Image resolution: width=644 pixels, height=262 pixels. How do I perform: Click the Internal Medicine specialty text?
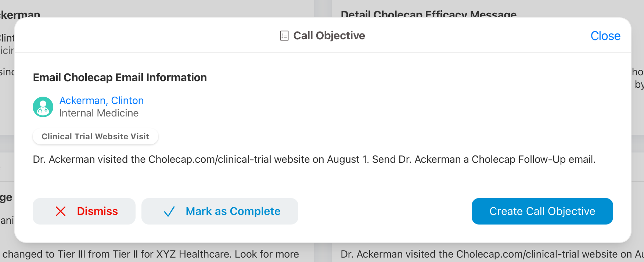(x=99, y=113)
